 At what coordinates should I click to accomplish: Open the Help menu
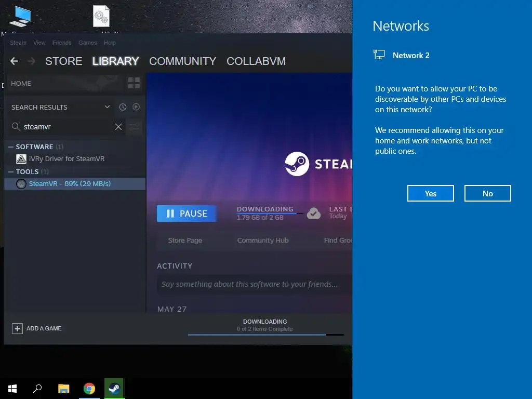tap(110, 43)
